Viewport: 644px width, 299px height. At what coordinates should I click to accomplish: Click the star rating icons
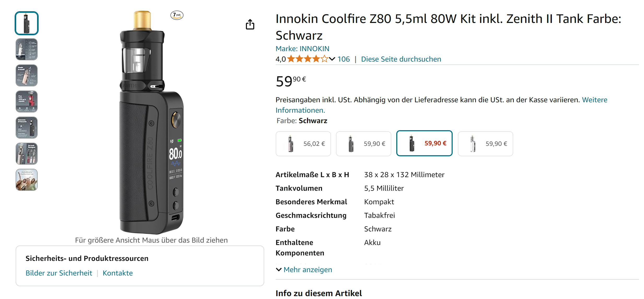(x=307, y=59)
